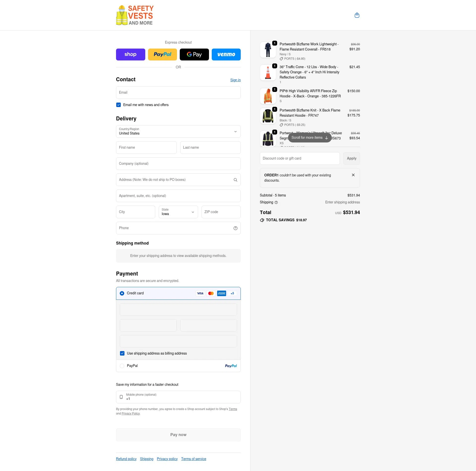Uncheck Use shipping address as billing address
This screenshot has height=471, width=476.
click(122, 353)
